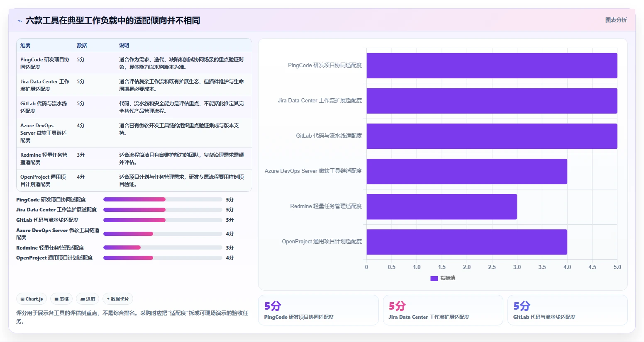Viewport: 644px width, 342px height.
Task: Select the Chart.js tag chip
Action: pyautogui.click(x=32, y=299)
